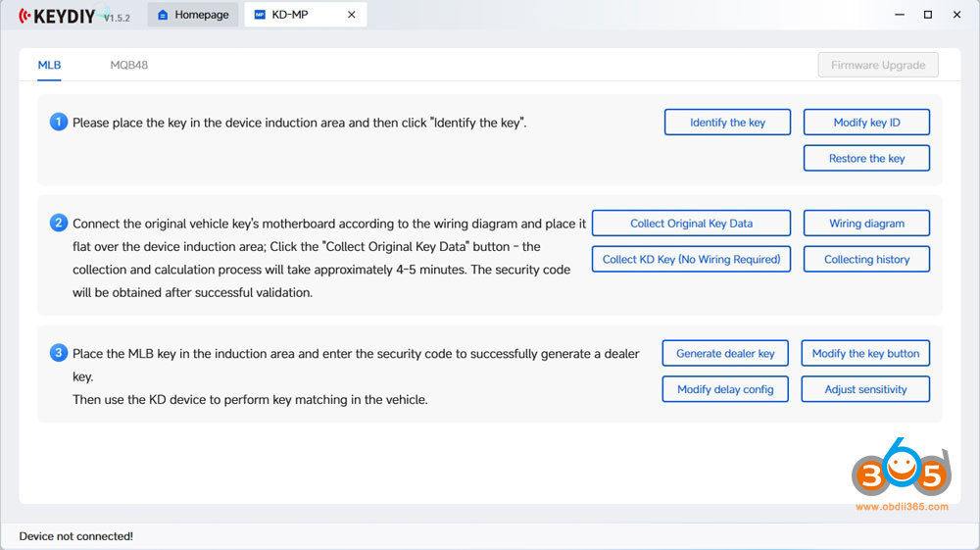
Task: Start Collect Original Key Data
Action: point(691,224)
